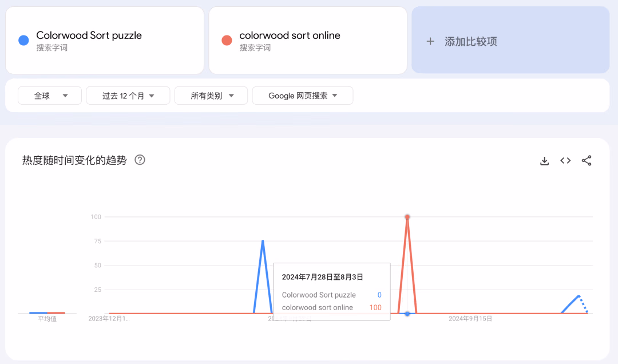Screen dimensions: 618x364
Task: Click the 75 y-axis label
Action: coord(98,241)
